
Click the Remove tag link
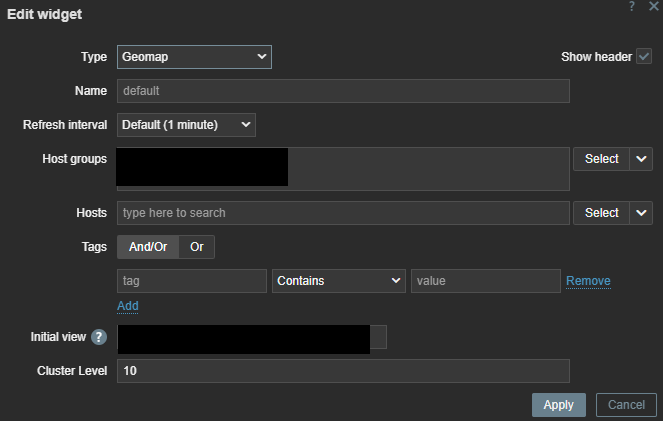[x=588, y=281]
